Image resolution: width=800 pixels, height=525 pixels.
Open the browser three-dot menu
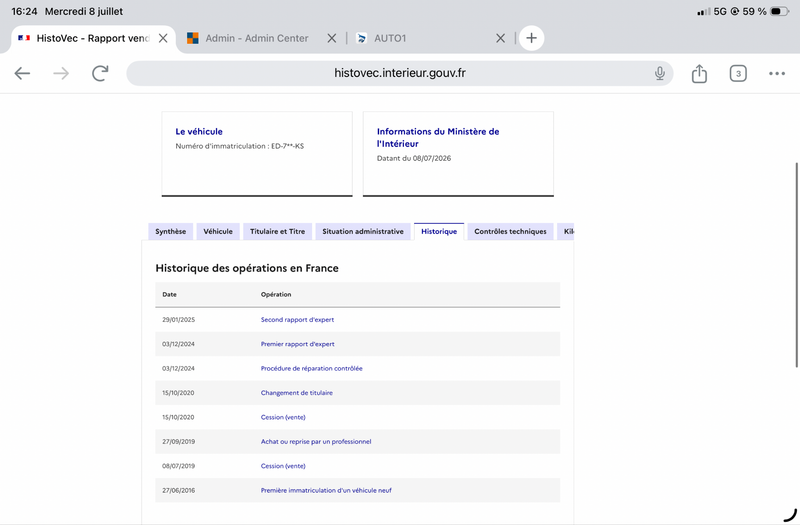click(x=777, y=73)
